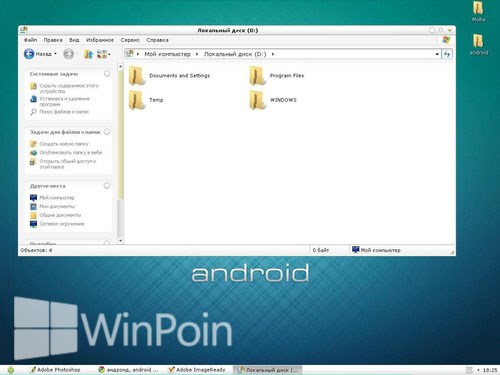The height and width of the screenshot is (375, 500).
Task: Open the Вид menu
Action: point(74,40)
